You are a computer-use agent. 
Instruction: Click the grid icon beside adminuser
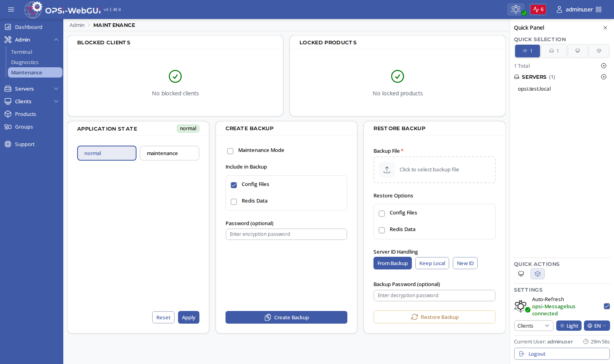pyautogui.click(x=599, y=9)
